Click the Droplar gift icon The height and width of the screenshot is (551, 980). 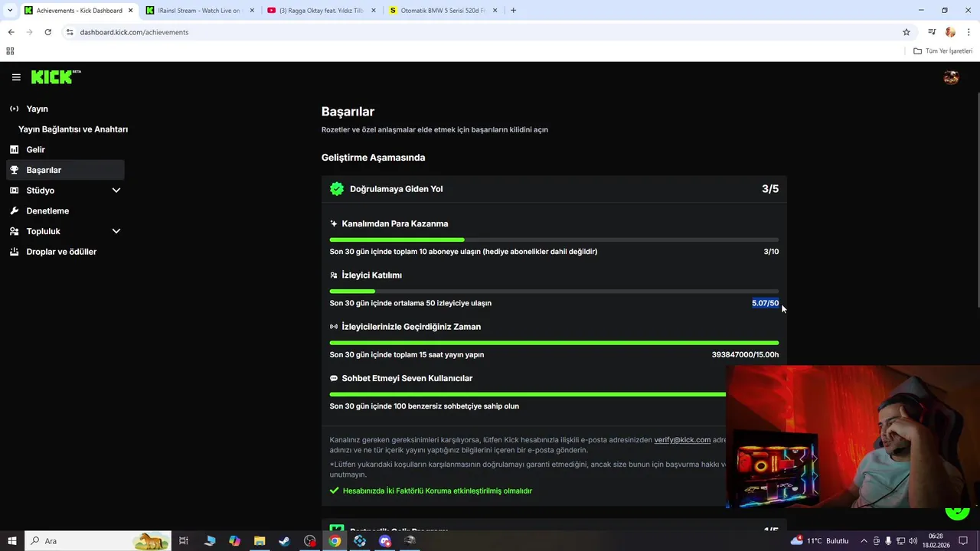[14, 252]
